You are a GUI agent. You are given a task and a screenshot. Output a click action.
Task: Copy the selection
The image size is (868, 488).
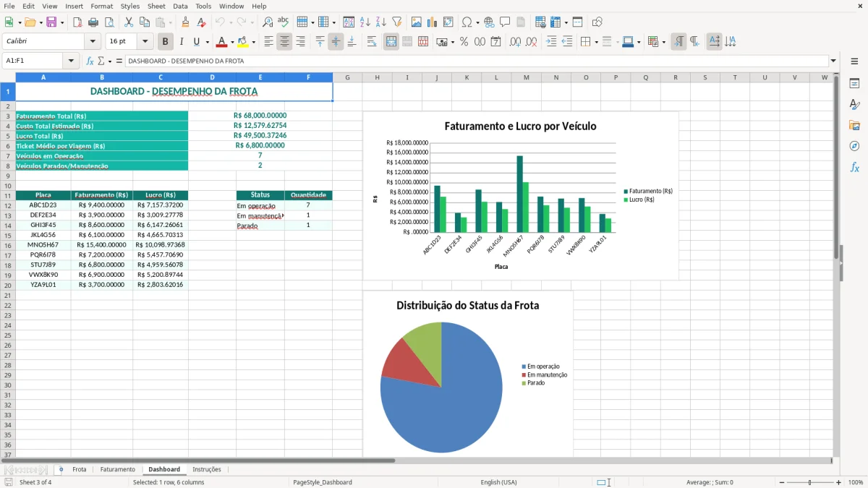[x=144, y=22]
